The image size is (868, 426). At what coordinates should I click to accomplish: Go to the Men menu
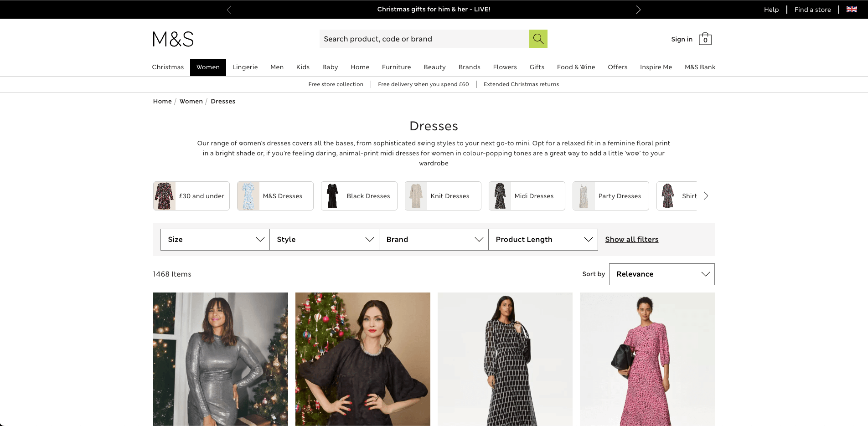[x=277, y=67]
